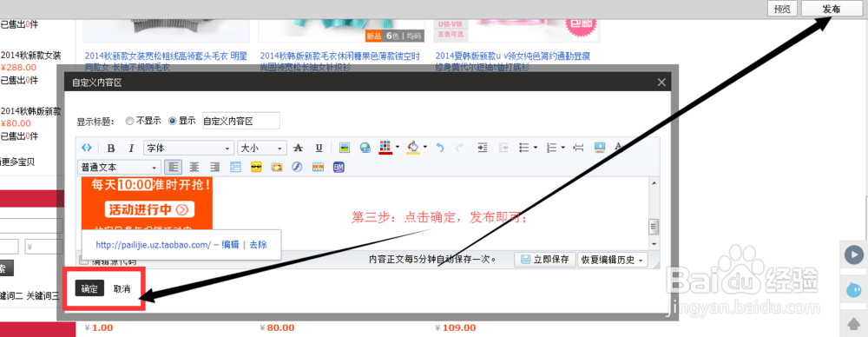Click the 取消 cancel button
This screenshot has width=868, height=337.
pyautogui.click(x=122, y=288)
